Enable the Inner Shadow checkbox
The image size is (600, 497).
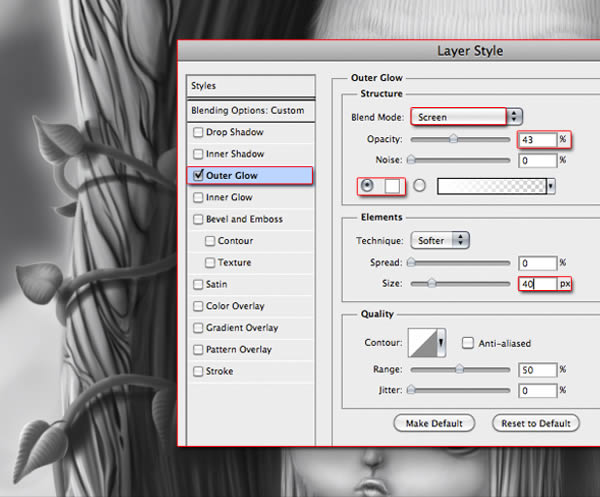198,154
